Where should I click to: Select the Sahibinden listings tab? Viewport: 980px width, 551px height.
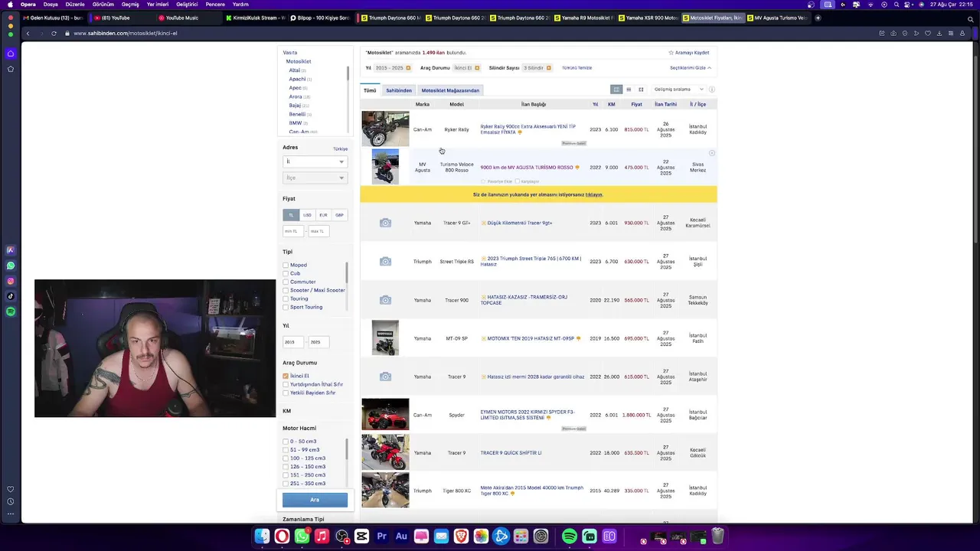pyautogui.click(x=399, y=90)
